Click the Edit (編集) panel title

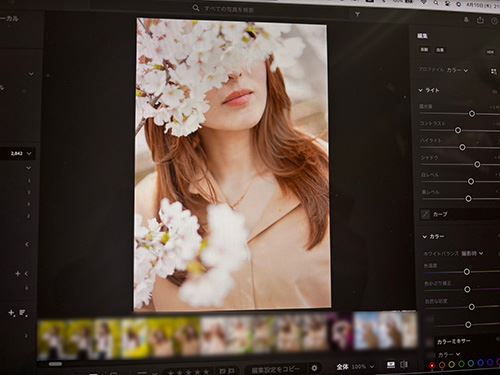point(423,36)
